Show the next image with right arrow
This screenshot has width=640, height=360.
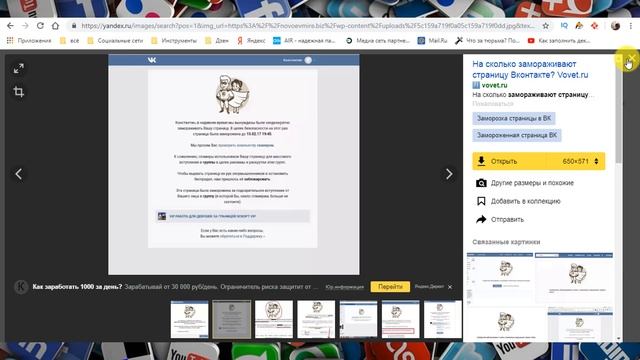pyautogui.click(x=449, y=174)
